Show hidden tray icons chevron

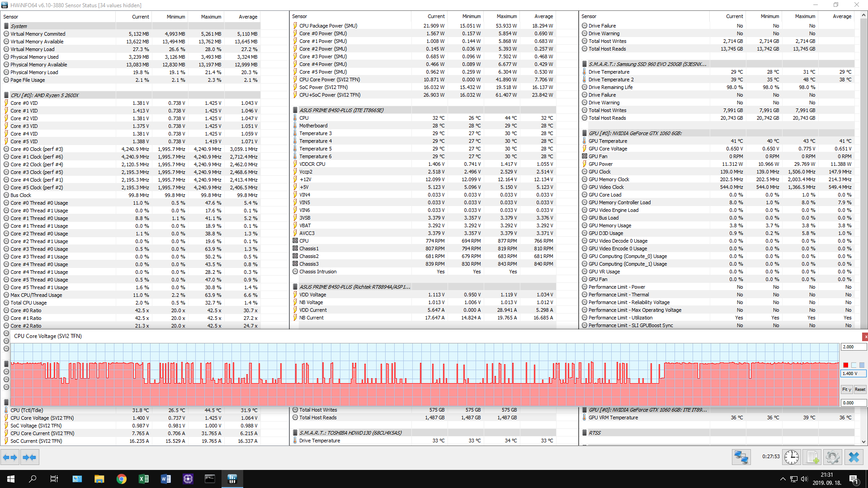[783, 479]
